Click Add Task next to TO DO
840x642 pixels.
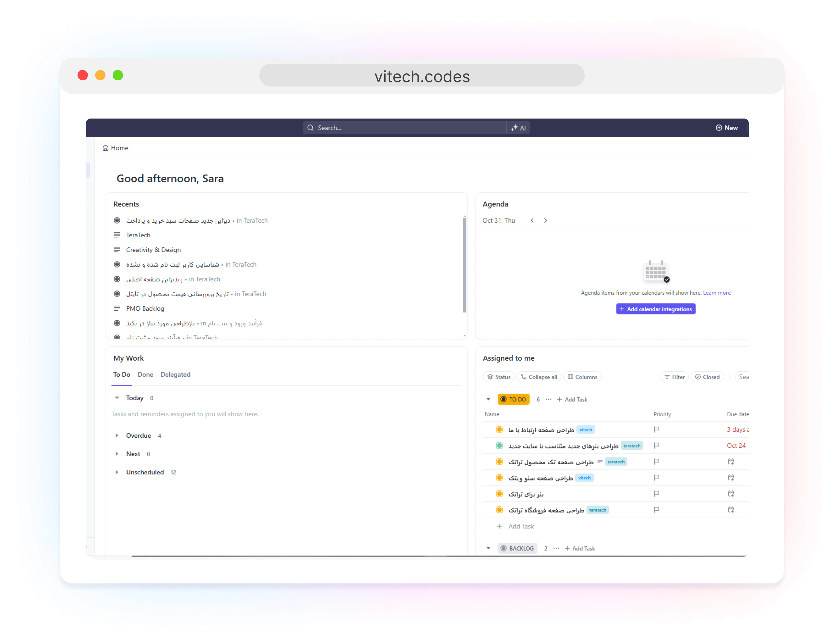pyautogui.click(x=572, y=399)
